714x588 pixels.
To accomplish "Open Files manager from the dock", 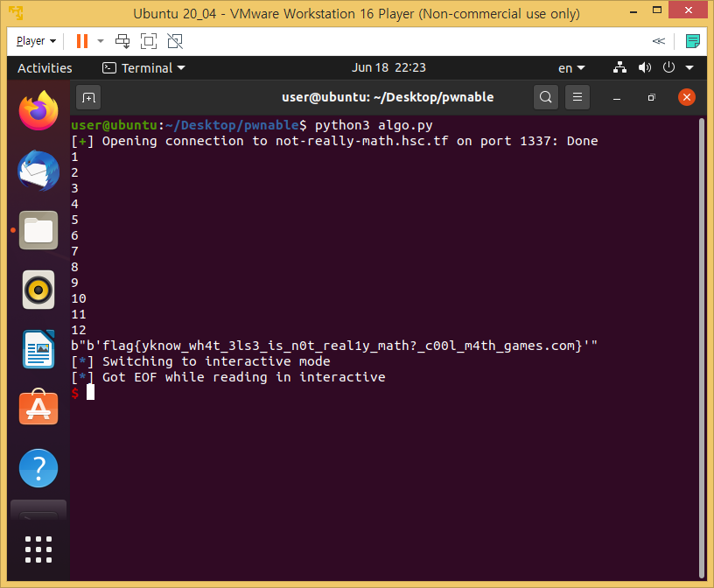I will [38, 230].
